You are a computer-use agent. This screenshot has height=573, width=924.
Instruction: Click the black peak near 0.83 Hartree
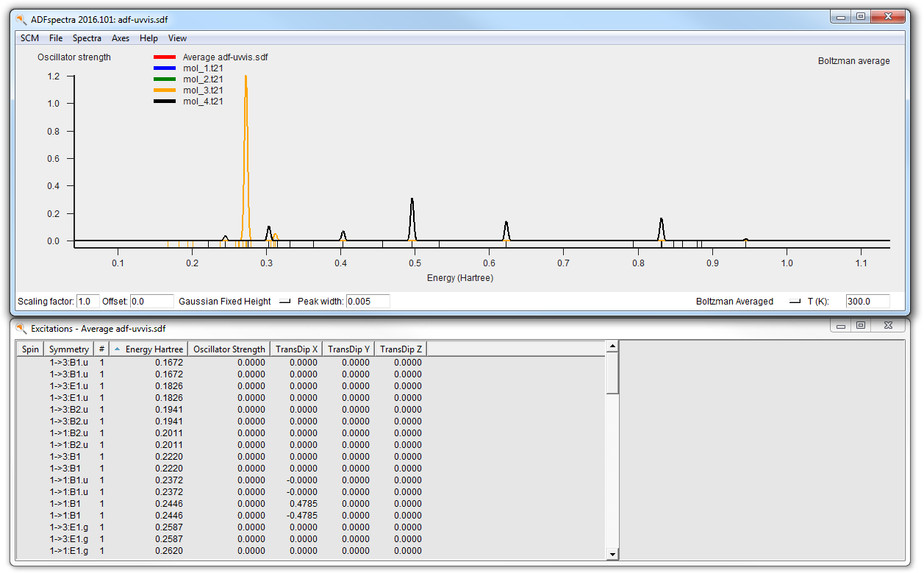(662, 229)
